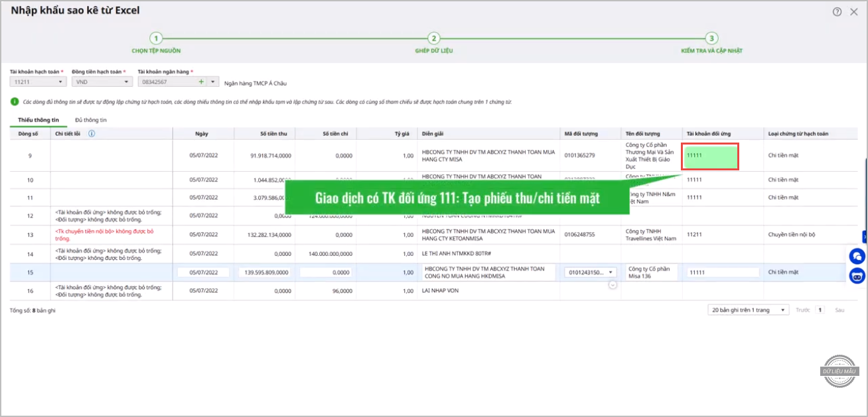Image resolution: width=868 pixels, height=417 pixels.
Task: Select row number 12 cell
Action: (x=30, y=215)
